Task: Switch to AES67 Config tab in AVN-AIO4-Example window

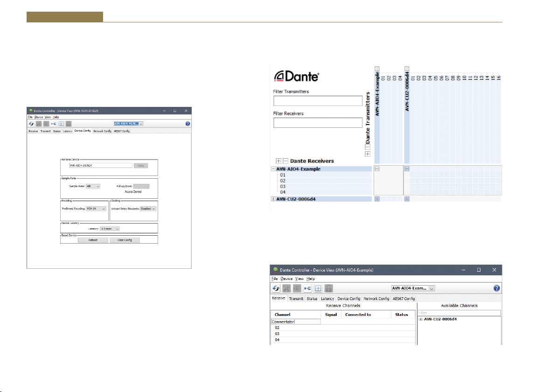Action: [403, 299]
